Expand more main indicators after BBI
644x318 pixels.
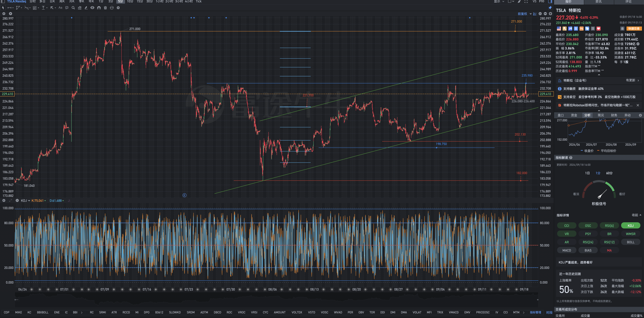[82, 313]
